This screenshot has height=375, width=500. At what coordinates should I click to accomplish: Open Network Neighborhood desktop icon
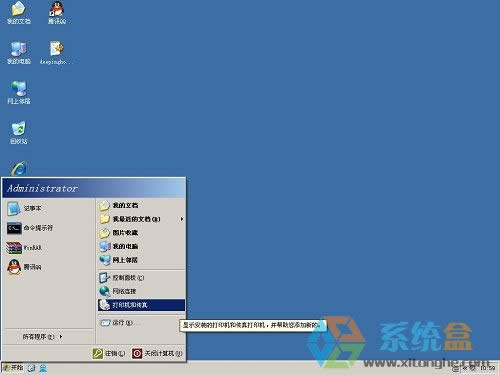tap(19, 93)
